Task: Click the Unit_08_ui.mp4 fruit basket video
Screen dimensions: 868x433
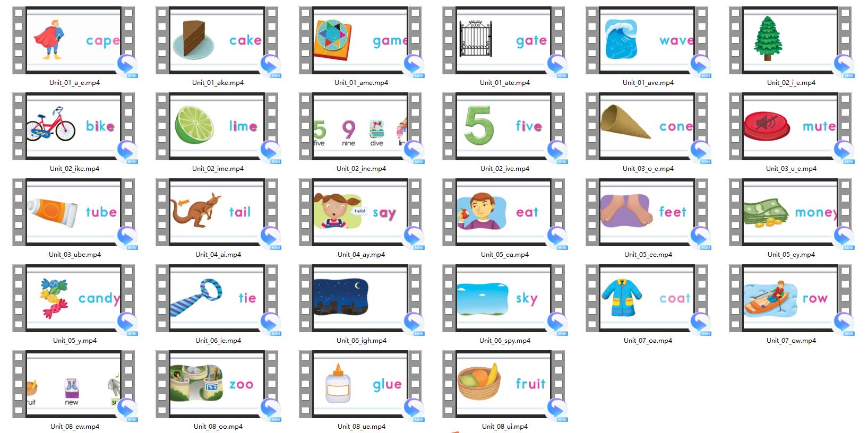Action: [503, 384]
